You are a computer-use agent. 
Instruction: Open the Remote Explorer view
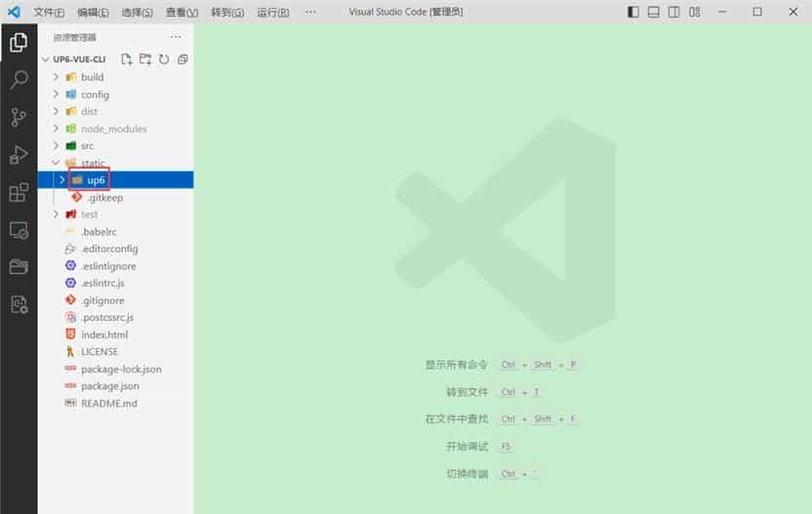coord(19,230)
